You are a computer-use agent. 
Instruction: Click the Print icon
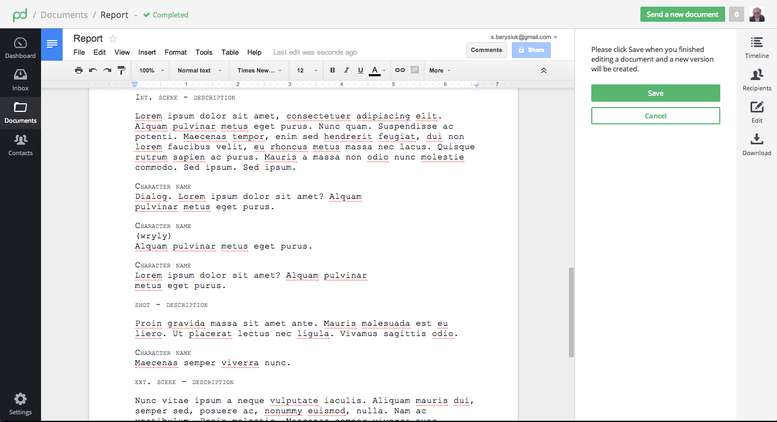(79, 70)
